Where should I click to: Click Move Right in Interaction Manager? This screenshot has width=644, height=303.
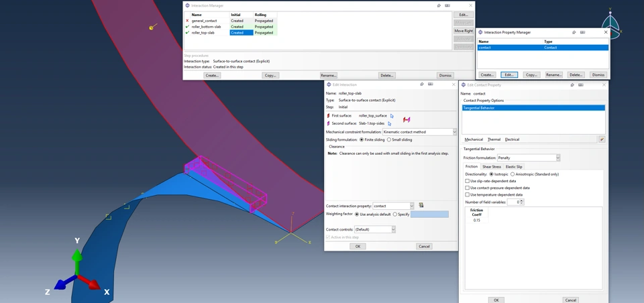pyautogui.click(x=464, y=31)
